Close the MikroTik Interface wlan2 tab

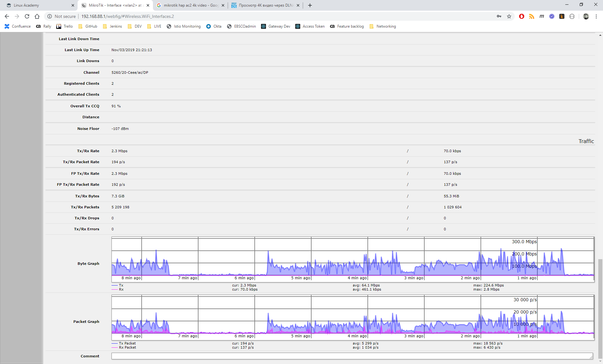coord(148,5)
